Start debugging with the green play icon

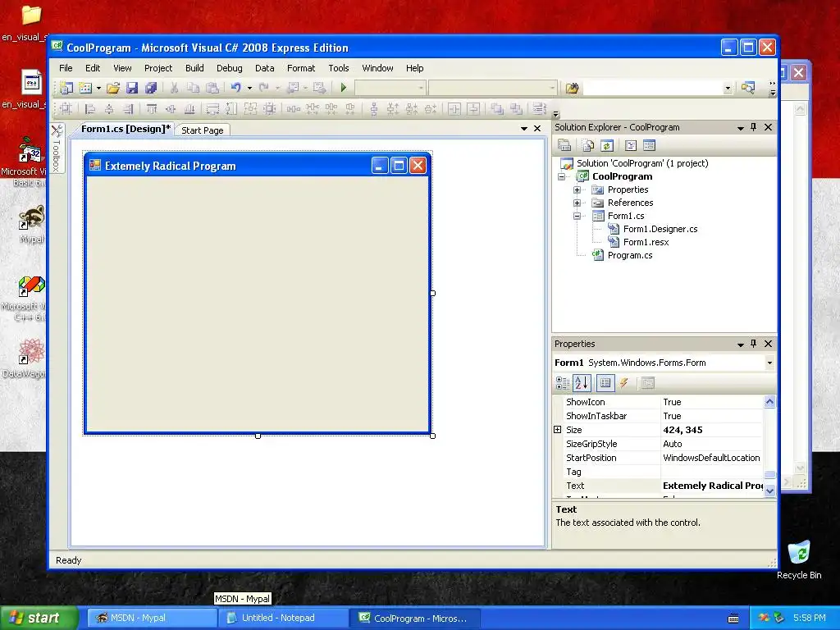[x=344, y=87]
